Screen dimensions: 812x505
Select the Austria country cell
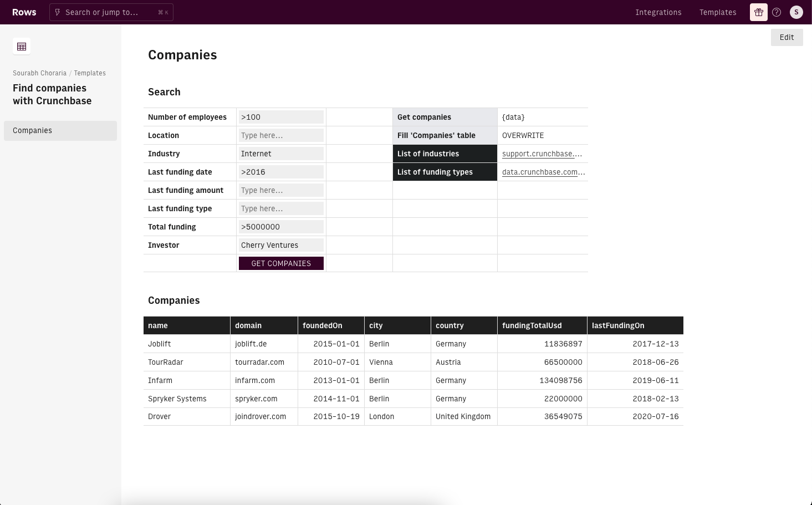click(464, 362)
